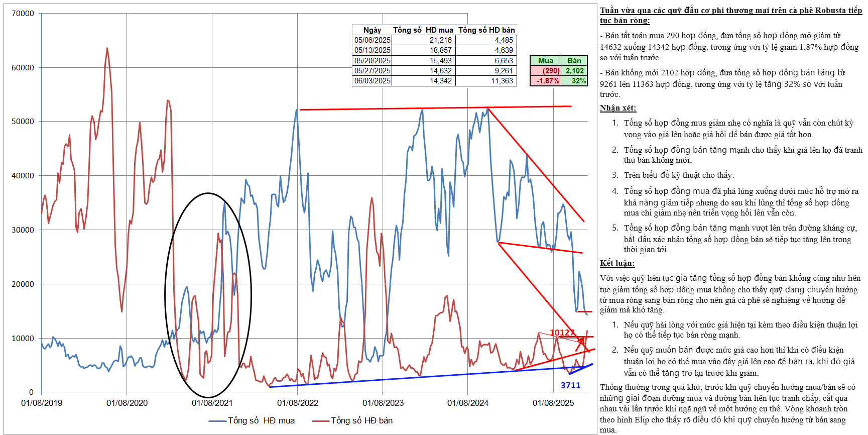Click the 70000 y-axis label
This screenshot has height=435, width=868.
(x=23, y=14)
